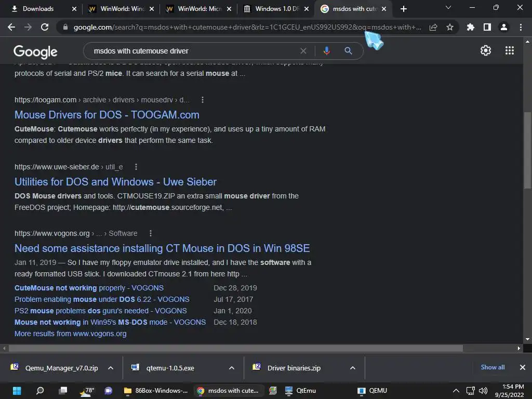532x399 pixels.
Task: Submit search with the magnifier icon
Action: [348, 51]
